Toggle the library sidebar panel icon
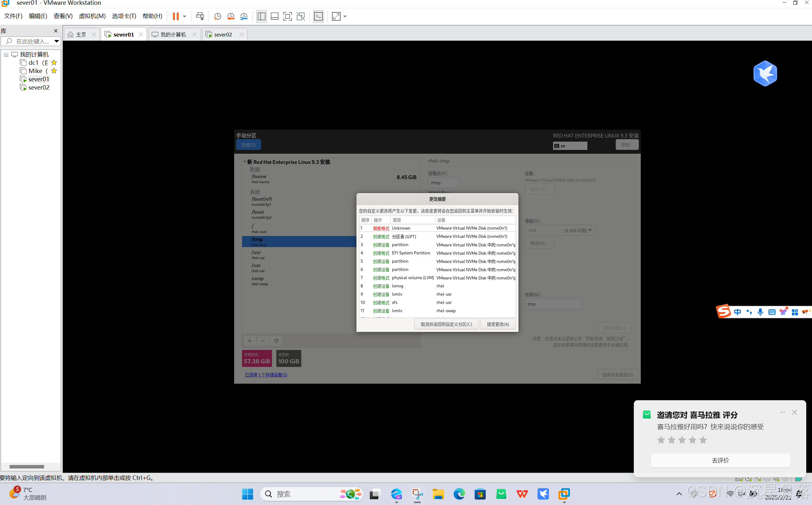The width and height of the screenshot is (812, 505). pos(261,16)
